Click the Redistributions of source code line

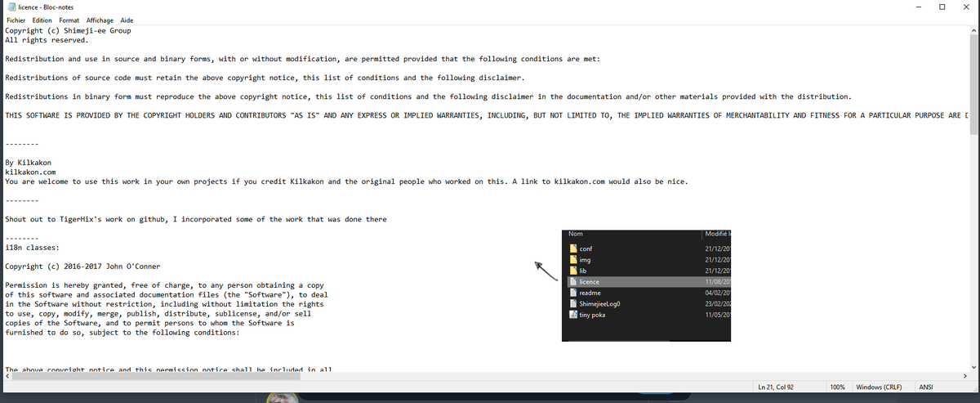pyautogui.click(x=264, y=78)
